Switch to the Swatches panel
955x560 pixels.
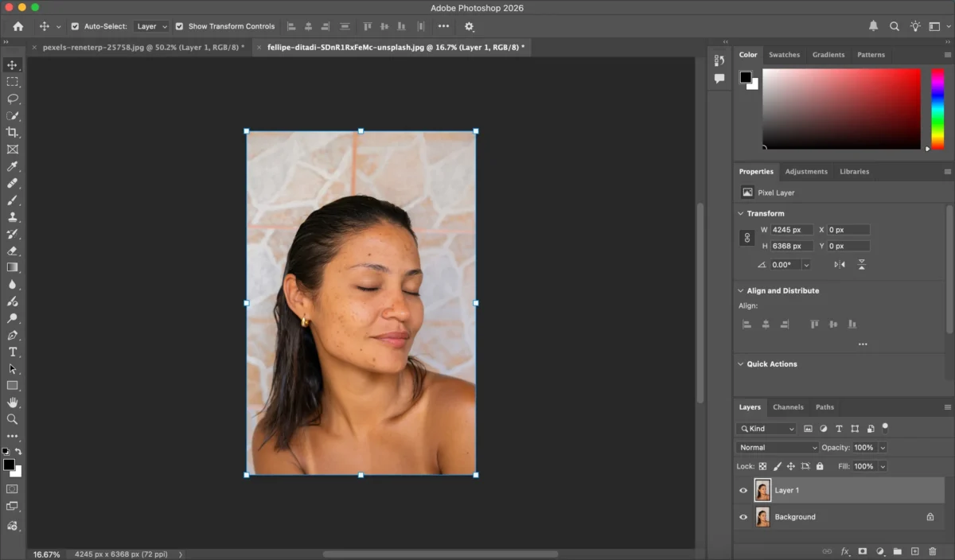tap(785, 54)
